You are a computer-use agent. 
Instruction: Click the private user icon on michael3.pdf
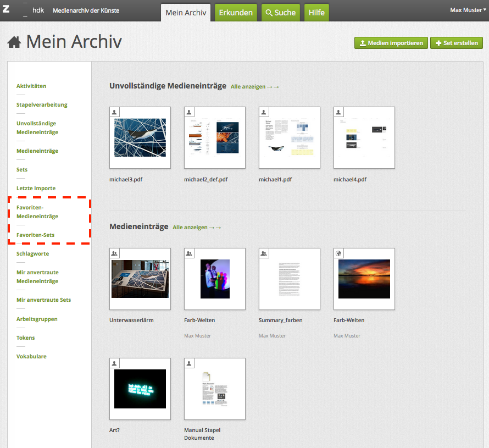pos(114,112)
